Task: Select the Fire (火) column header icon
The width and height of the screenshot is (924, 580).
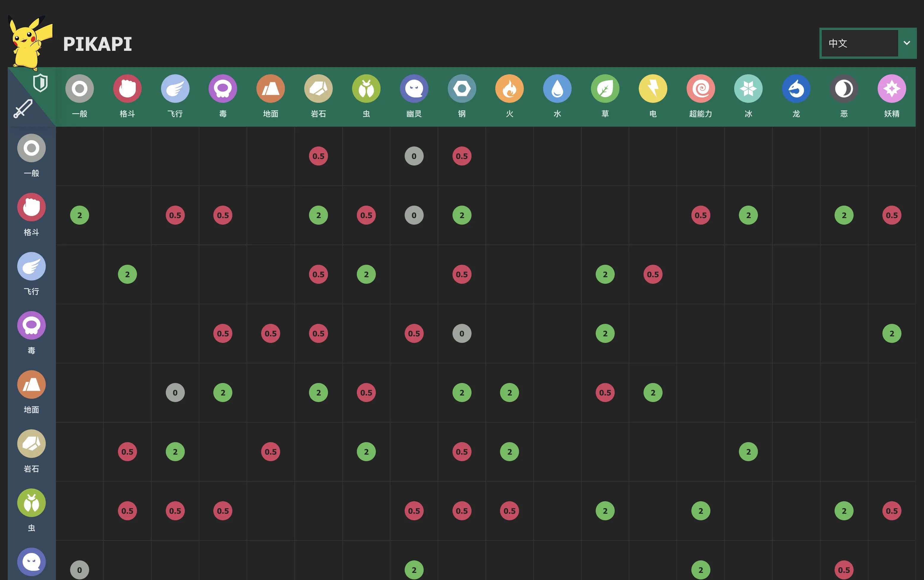Action: pyautogui.click(x=510, y=89)
